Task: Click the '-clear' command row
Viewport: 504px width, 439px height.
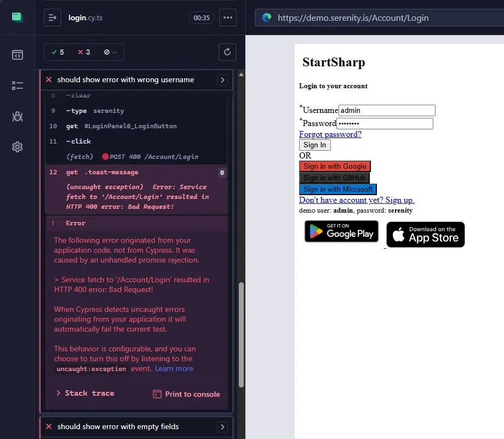Action: [x=136, y=95]
